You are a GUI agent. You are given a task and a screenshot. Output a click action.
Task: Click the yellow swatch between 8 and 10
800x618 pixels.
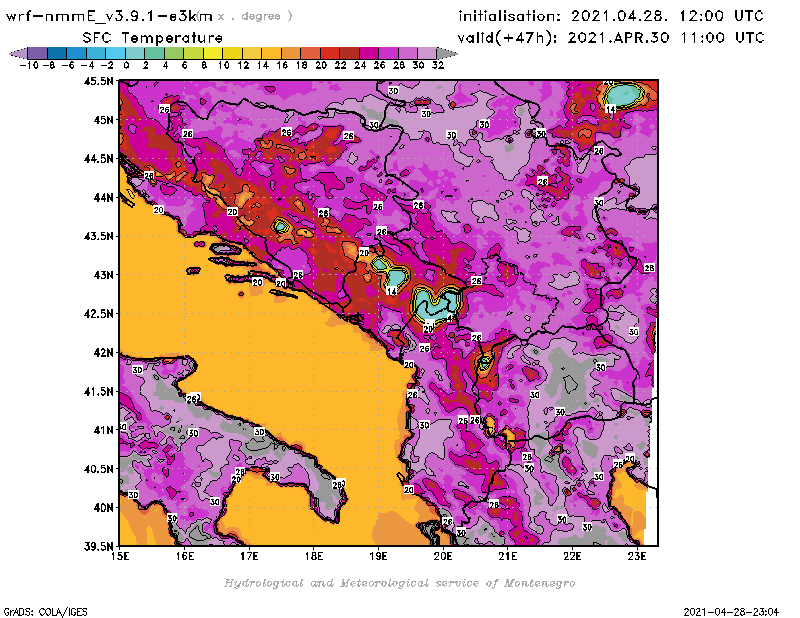tap(213, 53)
